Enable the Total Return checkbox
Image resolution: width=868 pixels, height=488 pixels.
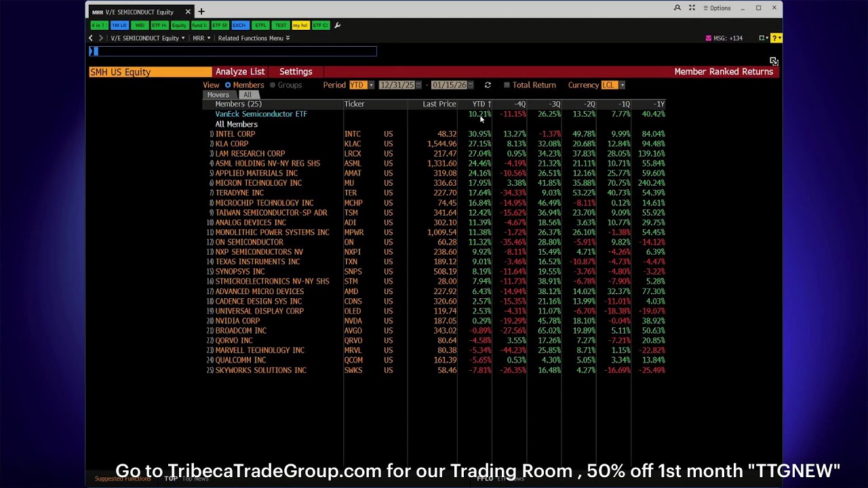[507, 85]
